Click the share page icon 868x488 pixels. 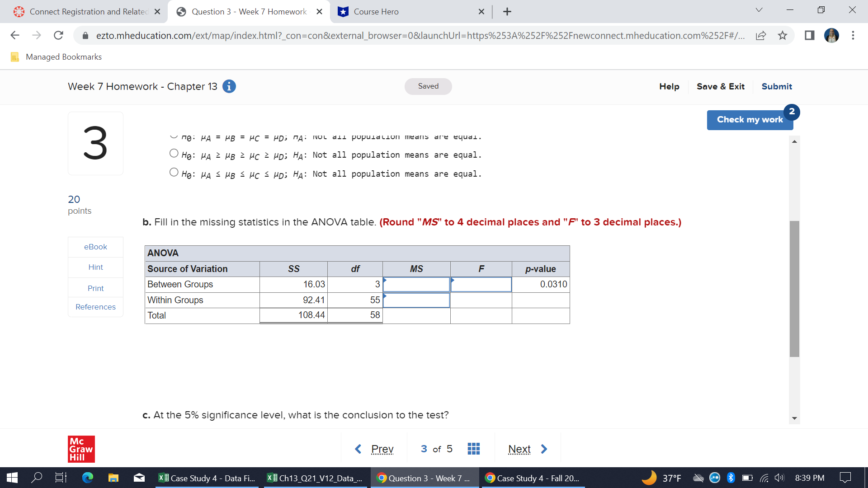(x=761, y=35)
